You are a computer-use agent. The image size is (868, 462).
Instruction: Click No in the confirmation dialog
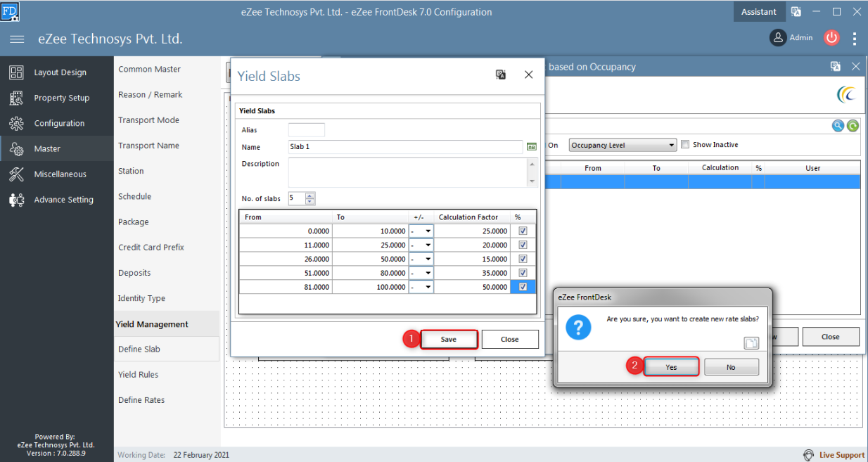click(732, 367)
